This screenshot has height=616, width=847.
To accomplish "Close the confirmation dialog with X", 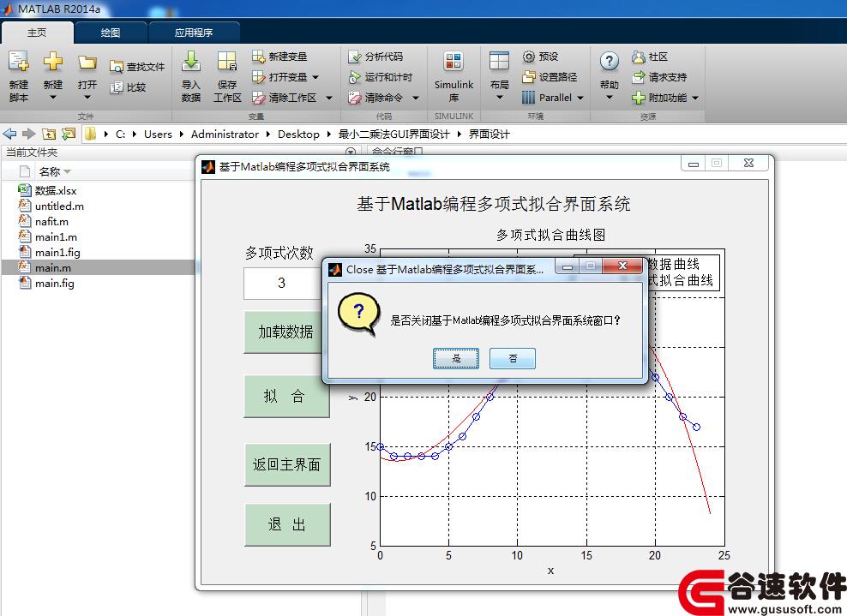I will pyautogui.click(x=622, y=266).
